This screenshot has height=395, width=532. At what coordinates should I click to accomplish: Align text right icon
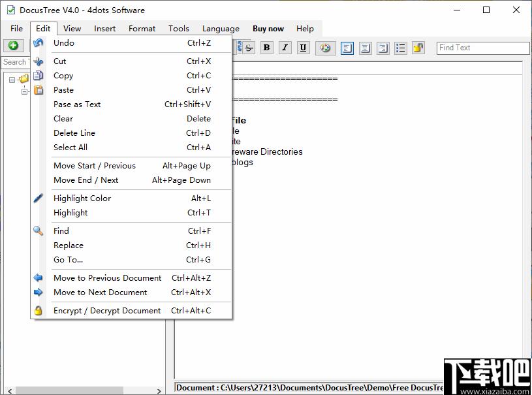[x=383, y=48]
